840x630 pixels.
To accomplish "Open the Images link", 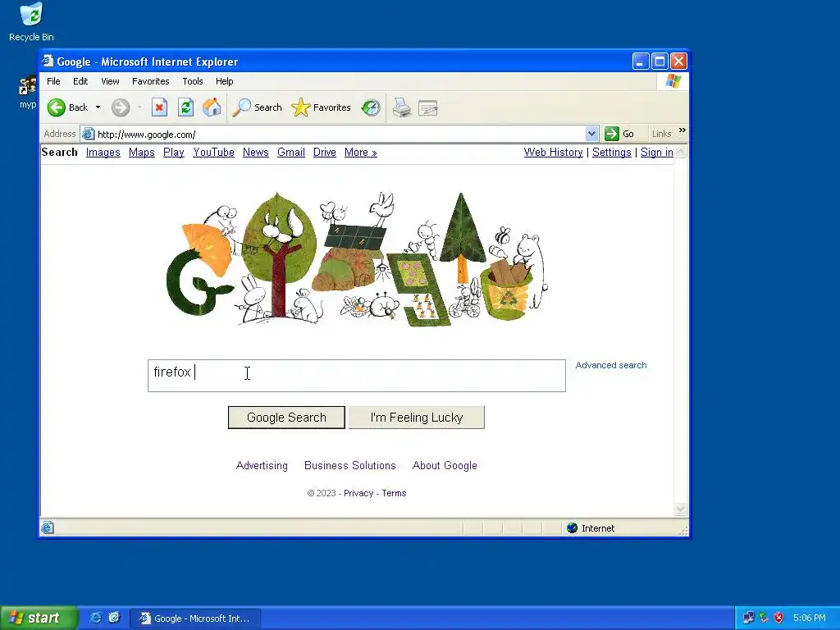I will pyautogui.click(x=103, y=152).
